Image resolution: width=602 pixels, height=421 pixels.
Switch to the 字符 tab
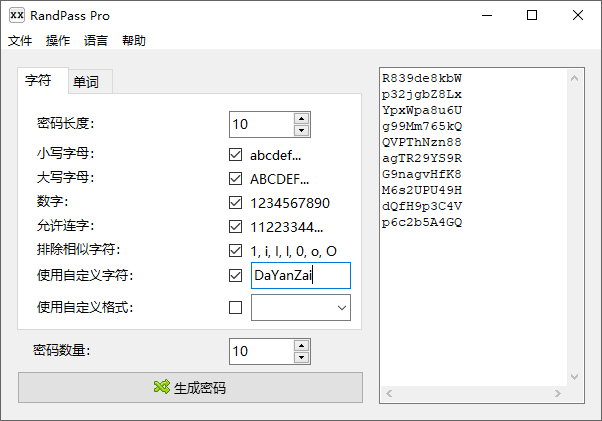[x=43, y=81]
